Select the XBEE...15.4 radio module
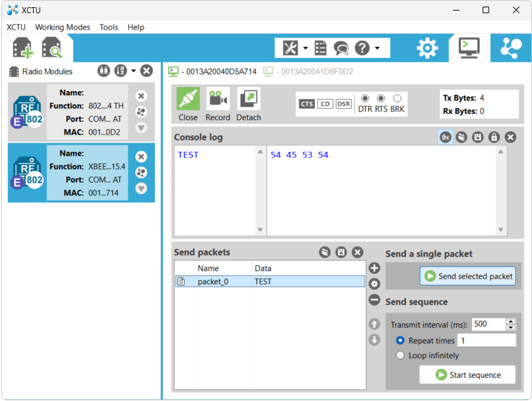Viewport: 532px width, 401px height. [82, 173]
